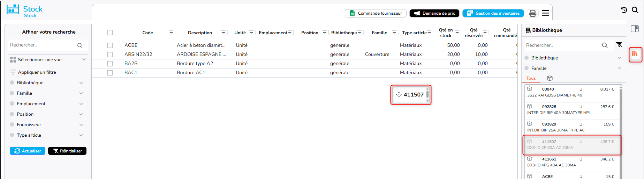Click the Bibliothèque list vertical scrollbar
Screen dimensions: 644x179
(x=621, y=133)
